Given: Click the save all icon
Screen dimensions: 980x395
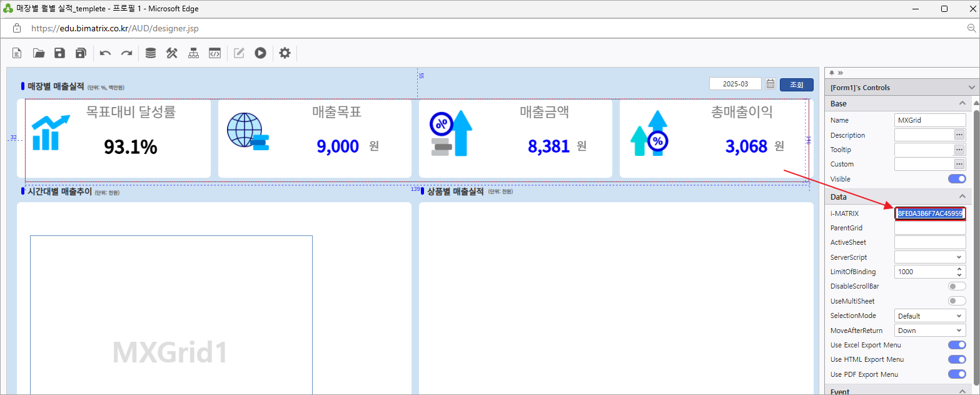Looking at the screenshot, I should pyautogui.click(x=81, y=53).
